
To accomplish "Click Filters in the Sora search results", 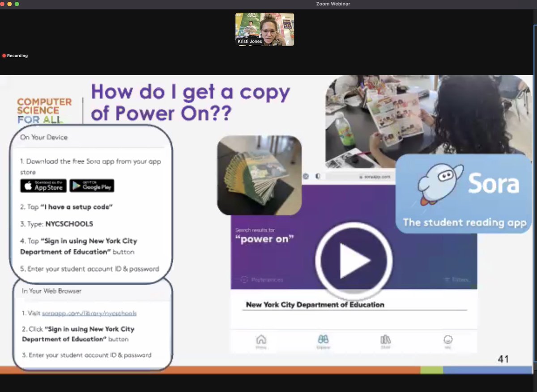I will pos(457,280).
